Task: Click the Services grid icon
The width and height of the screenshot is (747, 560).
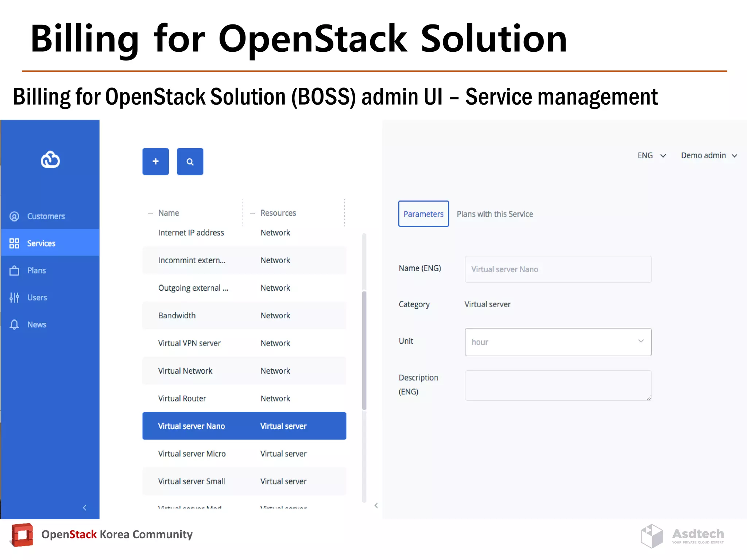Action: (14, 243)
